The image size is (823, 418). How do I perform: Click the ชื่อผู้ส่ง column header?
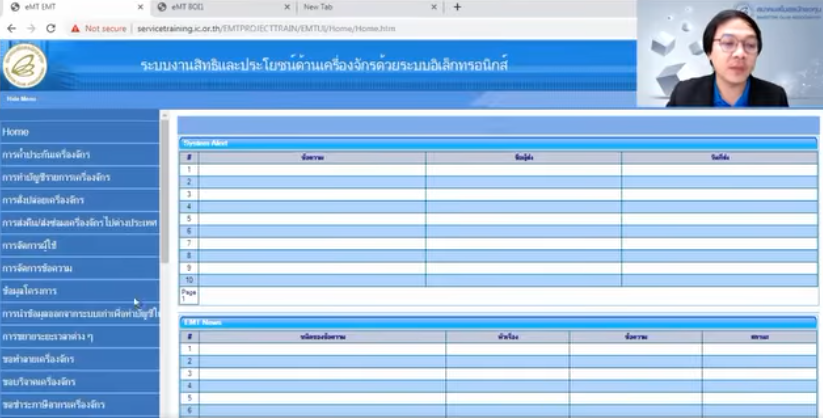pos(523,158)
